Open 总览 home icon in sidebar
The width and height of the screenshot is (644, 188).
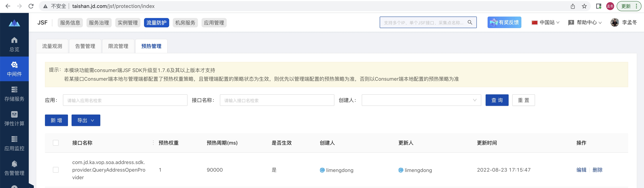click(14, 44)
